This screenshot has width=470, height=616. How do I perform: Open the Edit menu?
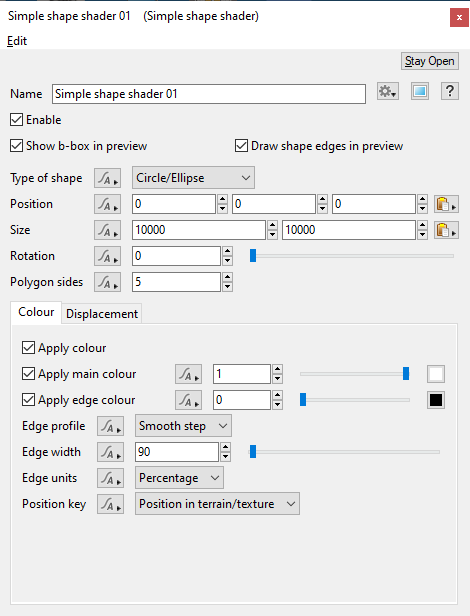[17, 41]
